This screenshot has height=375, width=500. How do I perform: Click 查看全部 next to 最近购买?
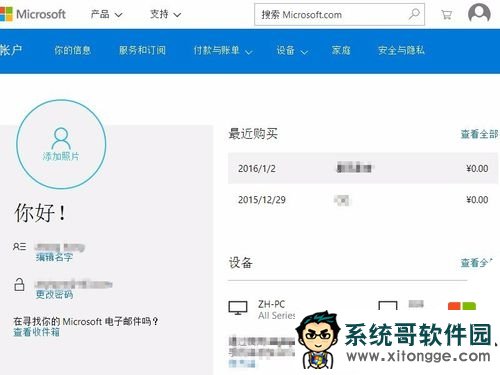479,134
